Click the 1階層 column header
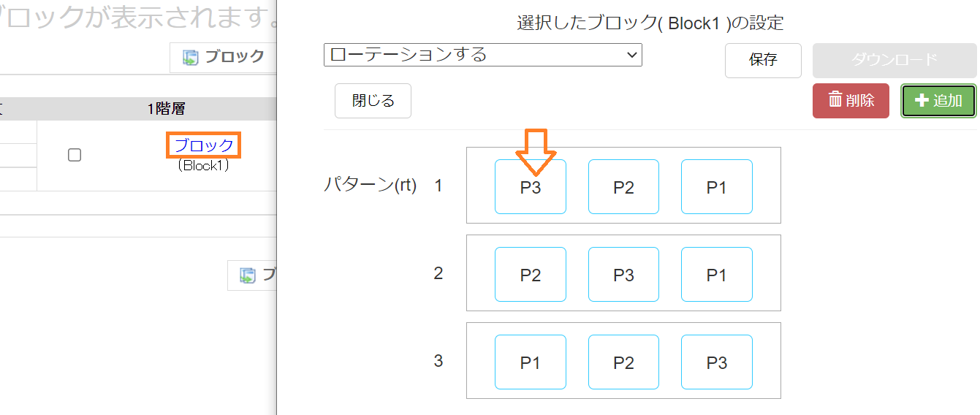 [x=166, y=109]
